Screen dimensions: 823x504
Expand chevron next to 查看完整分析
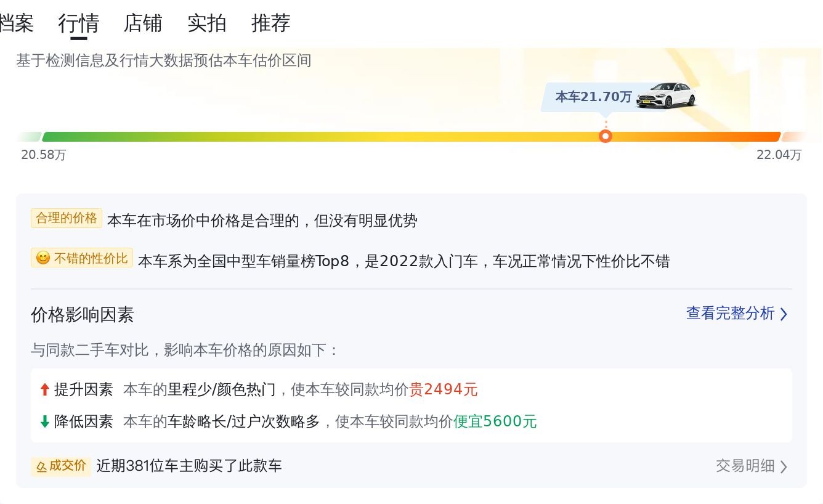pos(784,314)
